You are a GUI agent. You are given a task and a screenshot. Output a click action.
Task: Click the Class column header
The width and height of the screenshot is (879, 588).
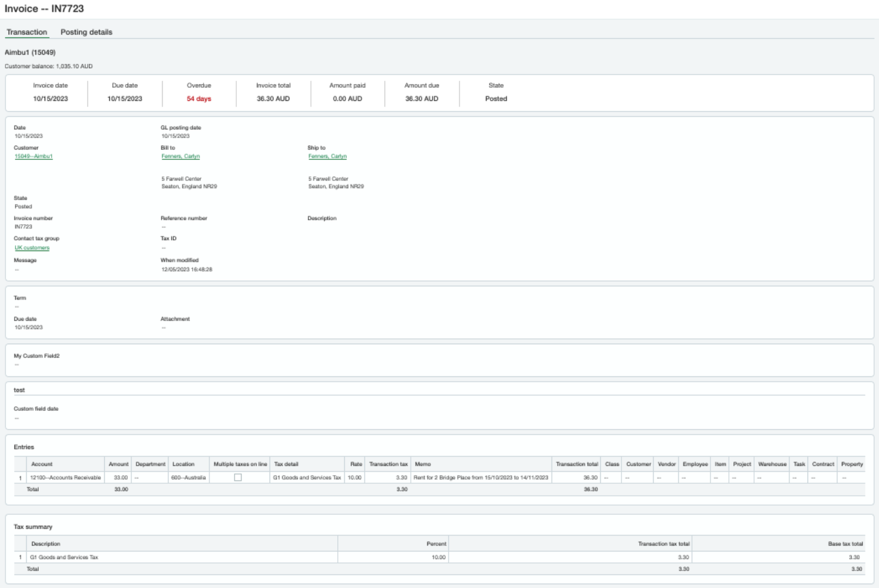pyautogui.click(x=612, y=464)
